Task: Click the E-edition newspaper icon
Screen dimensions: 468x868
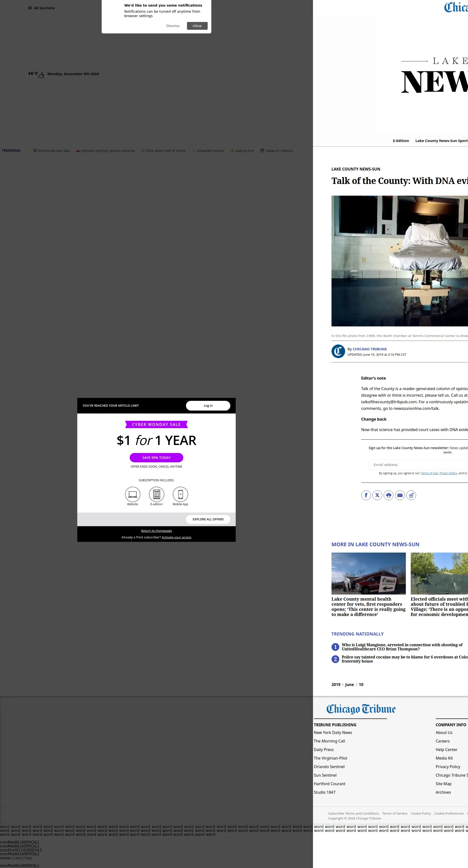Action: (156, 494)
